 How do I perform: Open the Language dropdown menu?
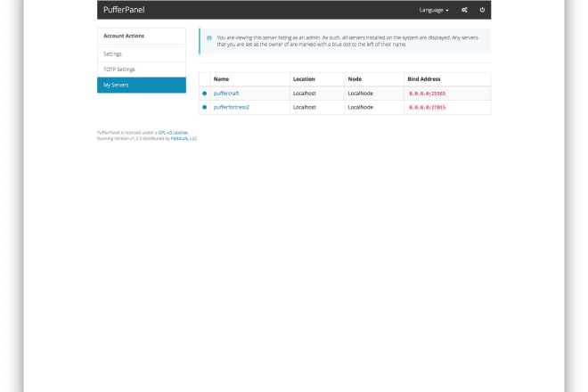click(x=434, y=10)
